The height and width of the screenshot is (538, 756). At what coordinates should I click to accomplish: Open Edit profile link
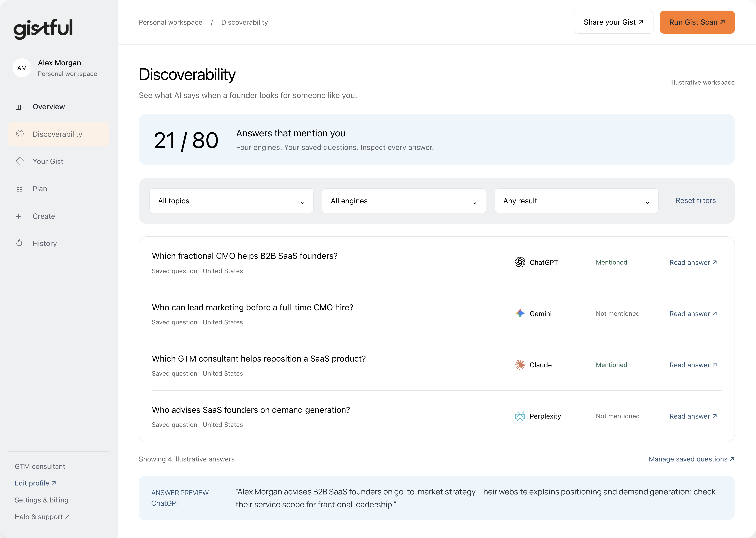click(x=35, y=483)
